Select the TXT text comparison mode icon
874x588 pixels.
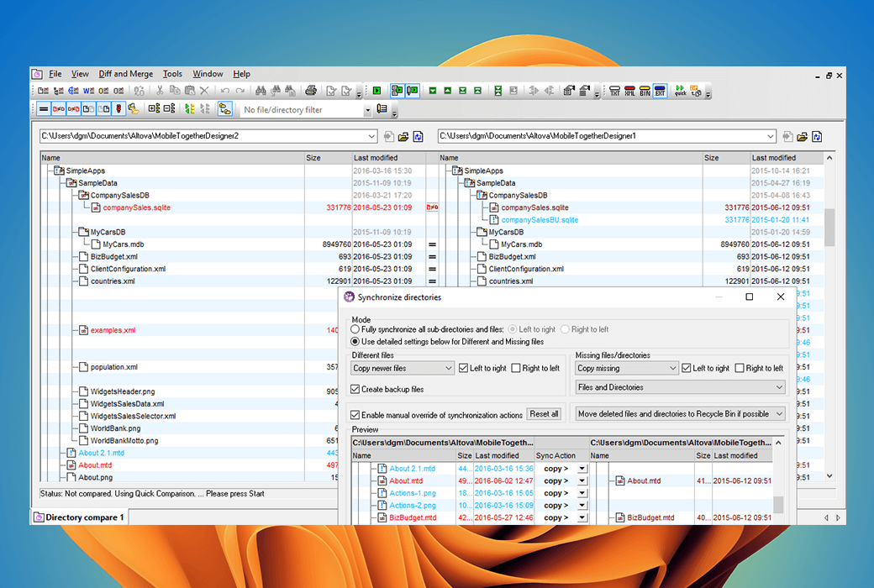click(x=615, y=91)
